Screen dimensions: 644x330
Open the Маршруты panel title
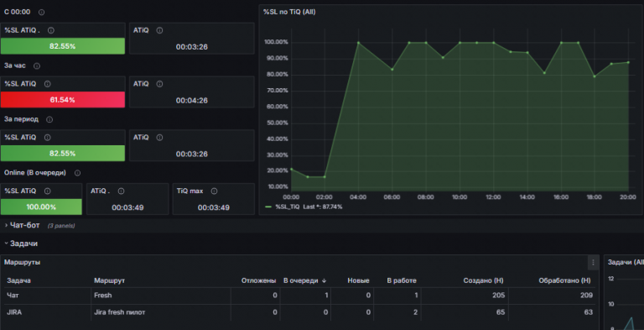tap(22, 262)
